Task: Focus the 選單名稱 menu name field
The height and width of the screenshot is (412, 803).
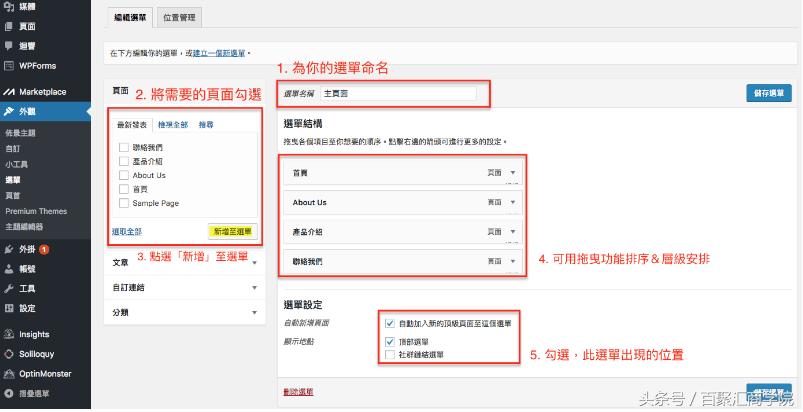Action: point(398,94)
